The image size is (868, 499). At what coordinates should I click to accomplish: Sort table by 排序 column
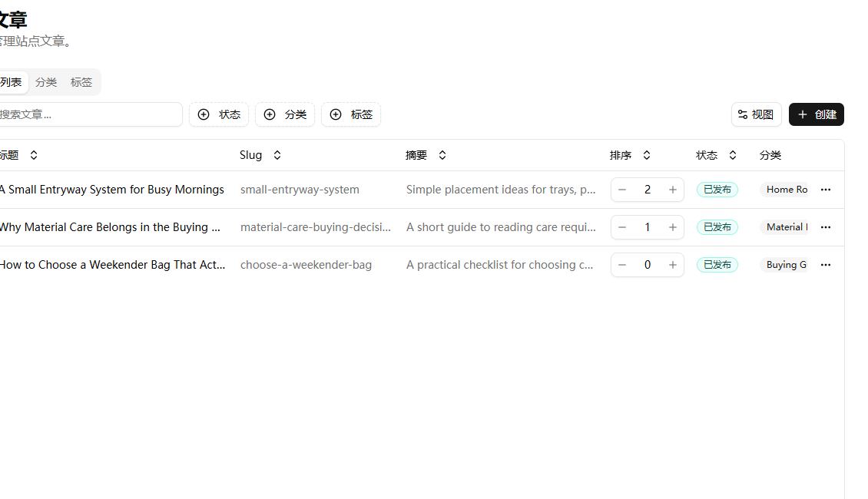click(x=630, y=155)
